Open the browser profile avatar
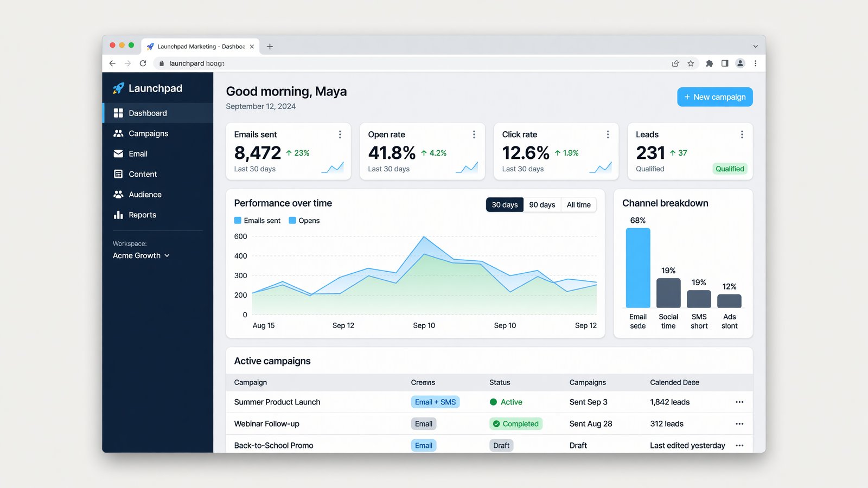The image size is (868, 488). [x=740, y=63]
